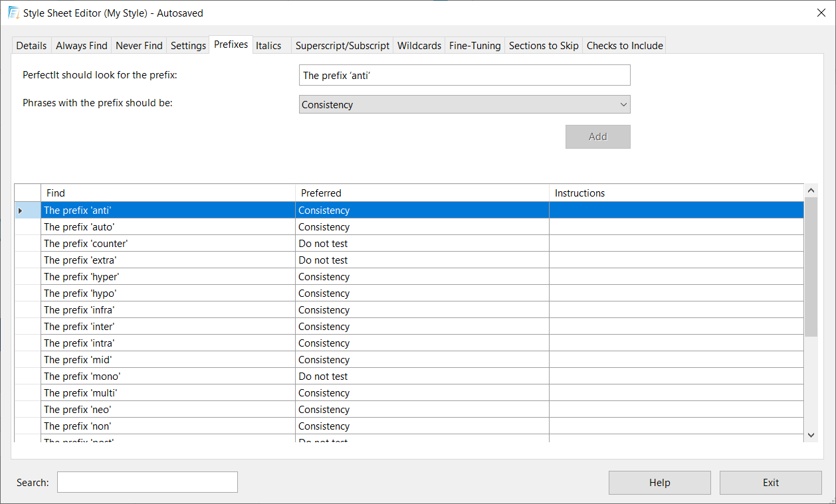Screen dimensions: 836x504
Task: Go to the Settings tab
Action: coord(188,46)
